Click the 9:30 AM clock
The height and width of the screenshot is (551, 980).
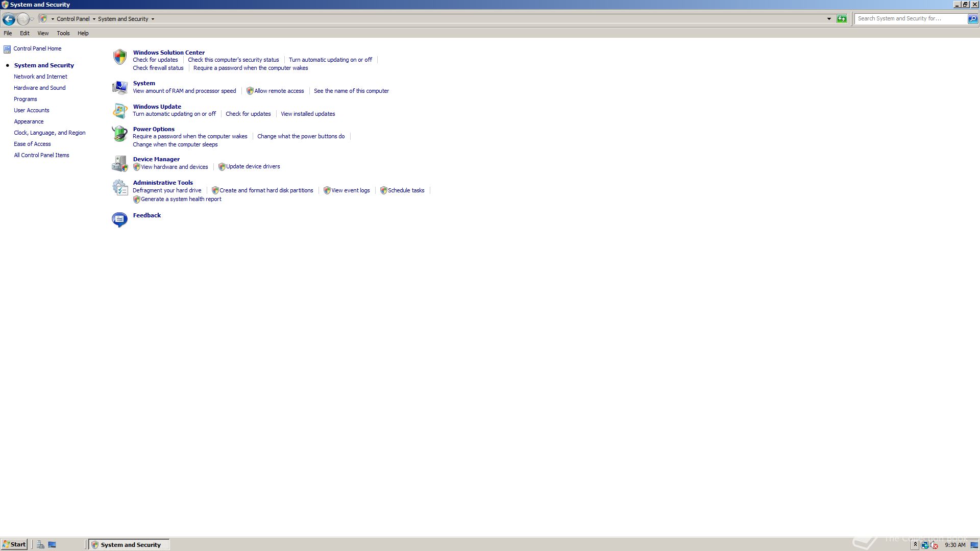pyautogui.click(x=955, y=545)
